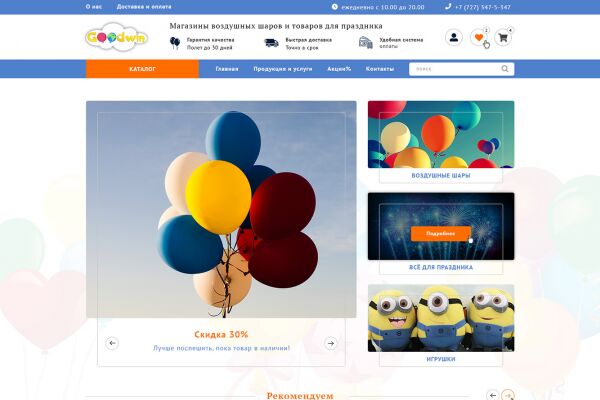Open ВОЗДУШНЫЕ ШАРЫ category label

point(441,176)
